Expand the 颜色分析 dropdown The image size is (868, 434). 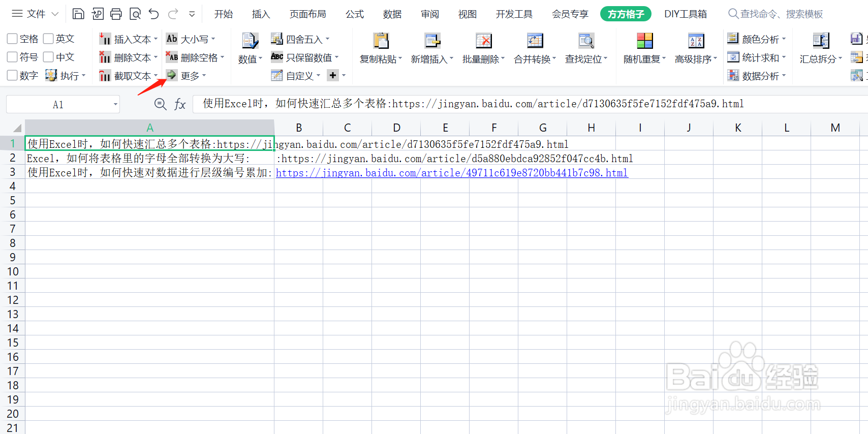pyautogui.click(x=784, y=39)
